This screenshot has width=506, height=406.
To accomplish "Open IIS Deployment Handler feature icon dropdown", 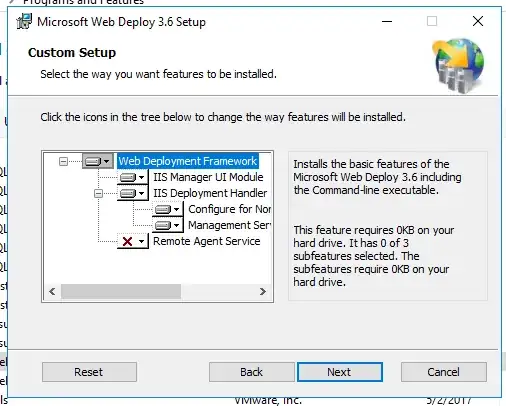I will (x=132, y=193).
